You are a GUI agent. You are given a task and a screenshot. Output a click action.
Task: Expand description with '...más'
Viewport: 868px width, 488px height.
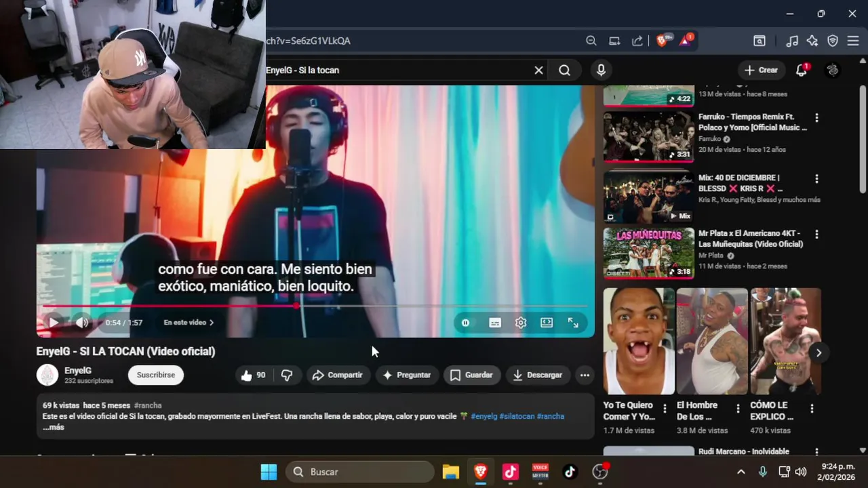54,428
